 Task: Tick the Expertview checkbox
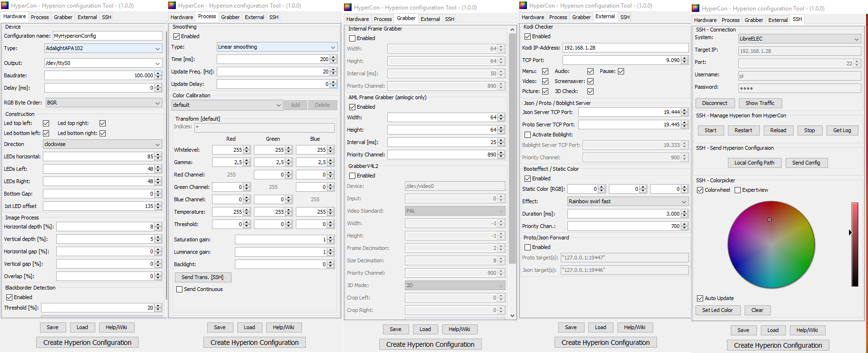(x=737, y=190)
